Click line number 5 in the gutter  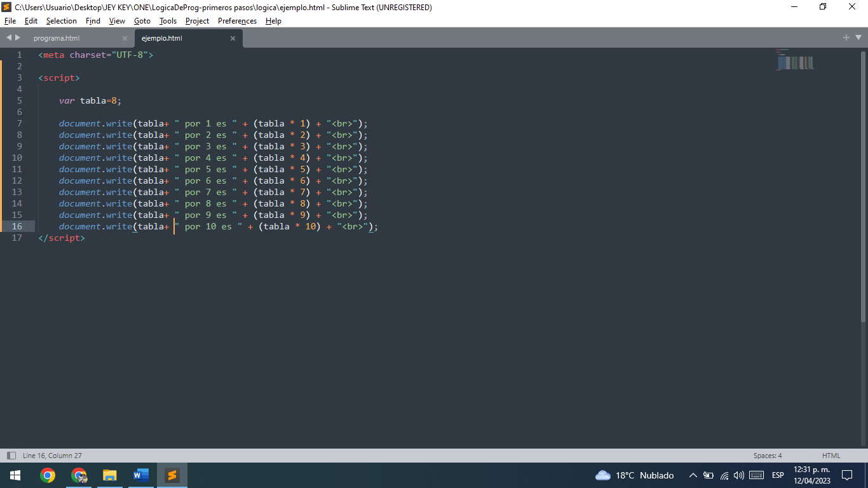point(20,100)
